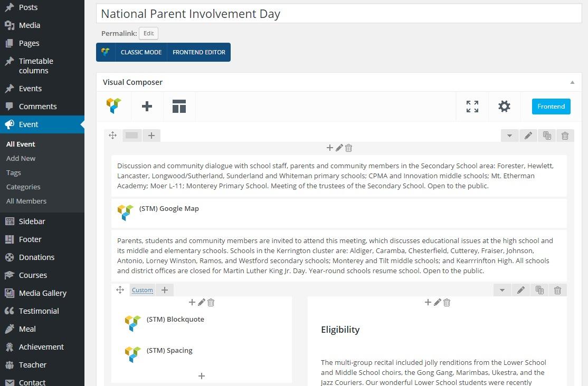Collapse the Custom row with arrow toggle

click(x=502, y=290)
